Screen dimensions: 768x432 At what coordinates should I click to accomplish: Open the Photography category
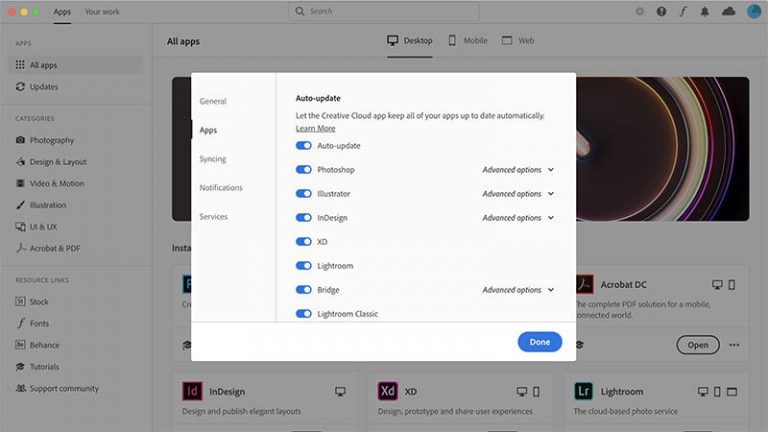point(45,140)
